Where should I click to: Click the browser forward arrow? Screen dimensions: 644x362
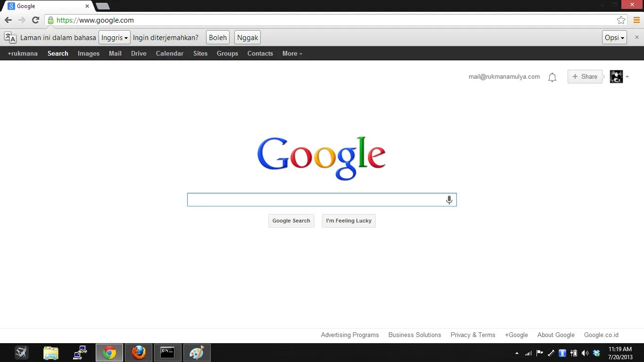tap(22, 20)
